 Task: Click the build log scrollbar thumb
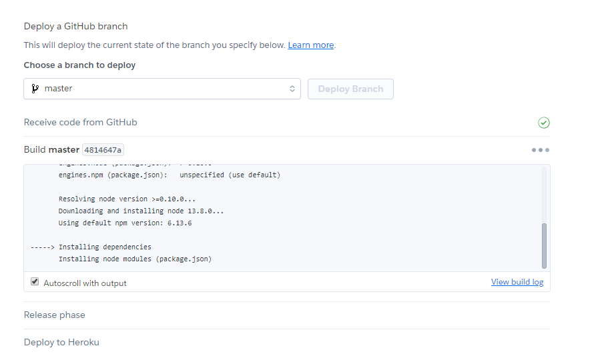coord(544,246)
